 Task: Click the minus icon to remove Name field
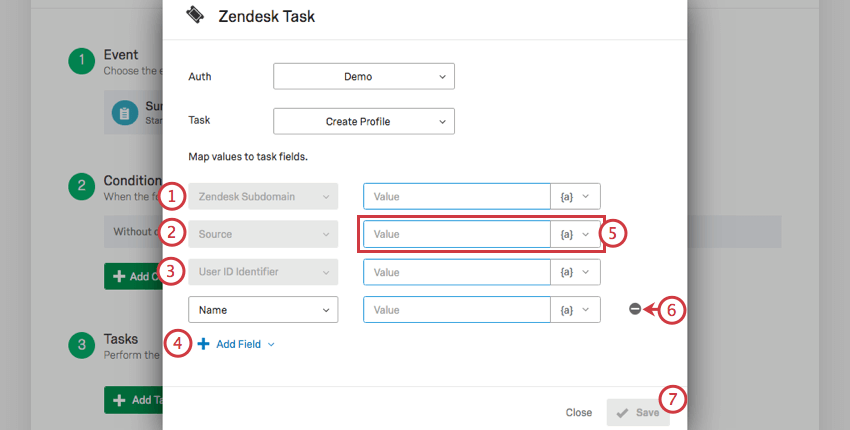(635, 309)
